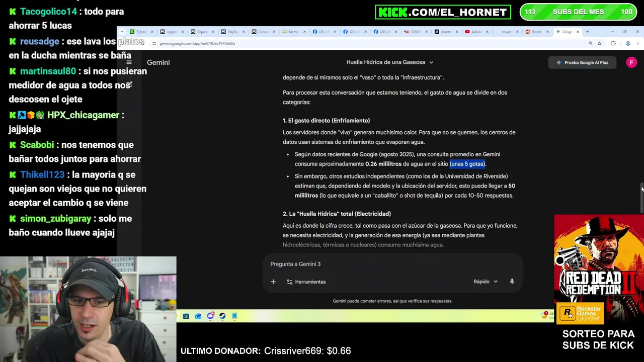The image size is (644, 362).
Task: Bookmark this page with the star icon
Action: click(599, 43)
